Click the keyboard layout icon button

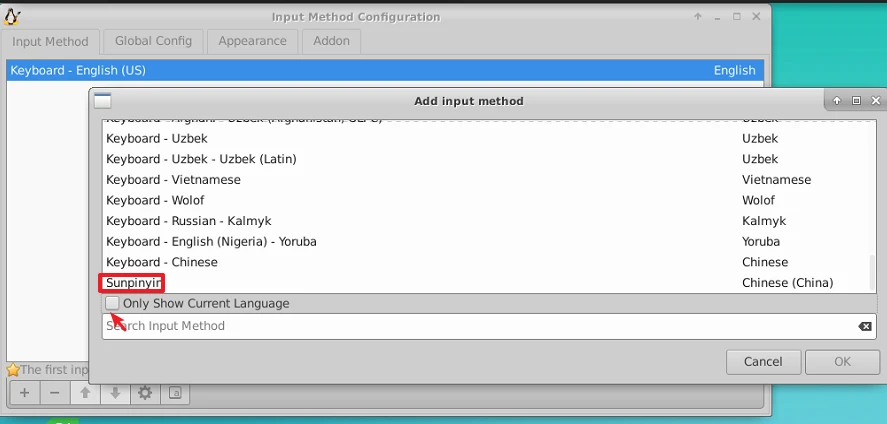click(174, 393)
